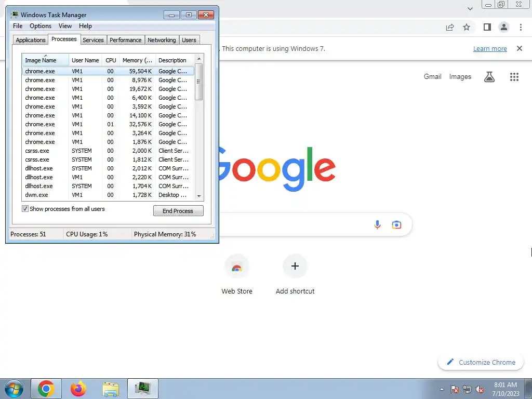Select the chrome.exe row using 19,672 K

pos(108,89)
